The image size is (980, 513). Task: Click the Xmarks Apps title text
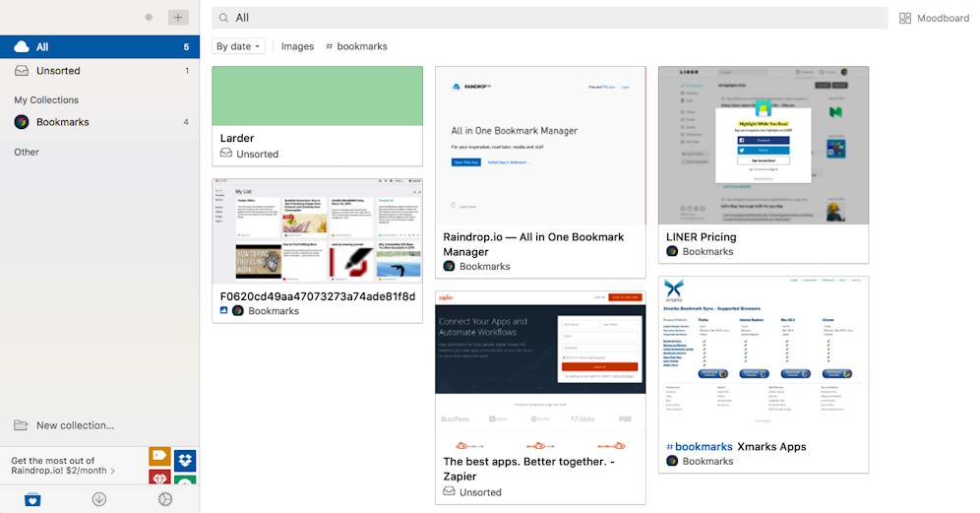(771, 447)
